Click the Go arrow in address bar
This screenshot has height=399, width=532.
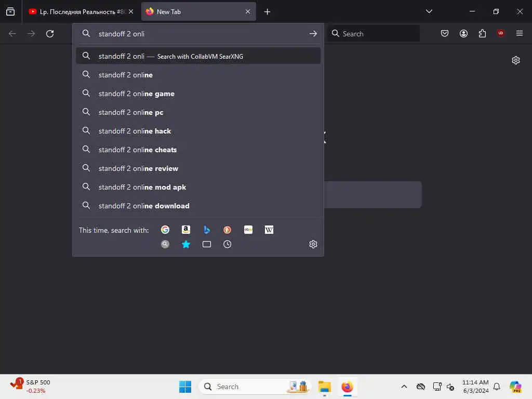pos(313,34)
